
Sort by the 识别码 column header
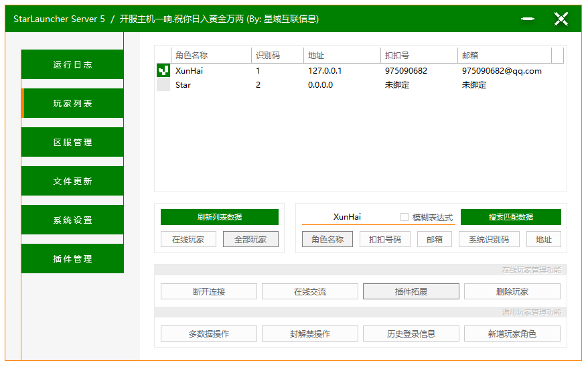[x=277, y=55]
